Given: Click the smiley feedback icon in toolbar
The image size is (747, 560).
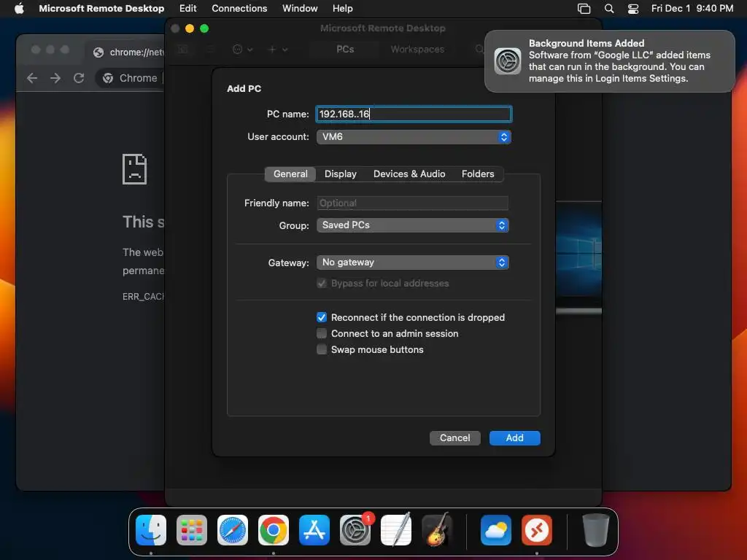Looking at the screenshot, I should coord(237,49).
